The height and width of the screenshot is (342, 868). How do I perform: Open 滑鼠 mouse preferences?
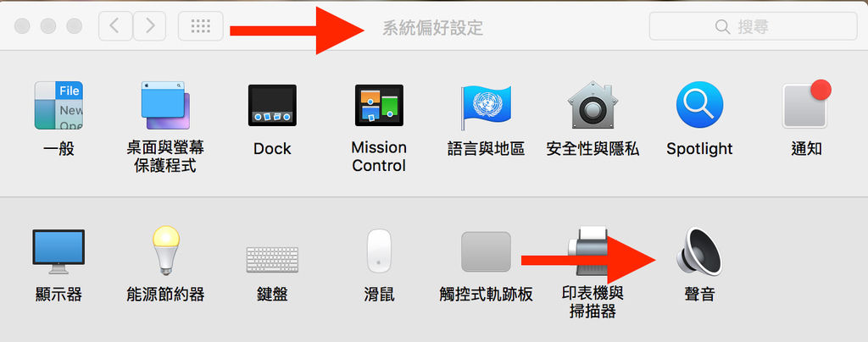pyautogui.click(x=379, y=251)
